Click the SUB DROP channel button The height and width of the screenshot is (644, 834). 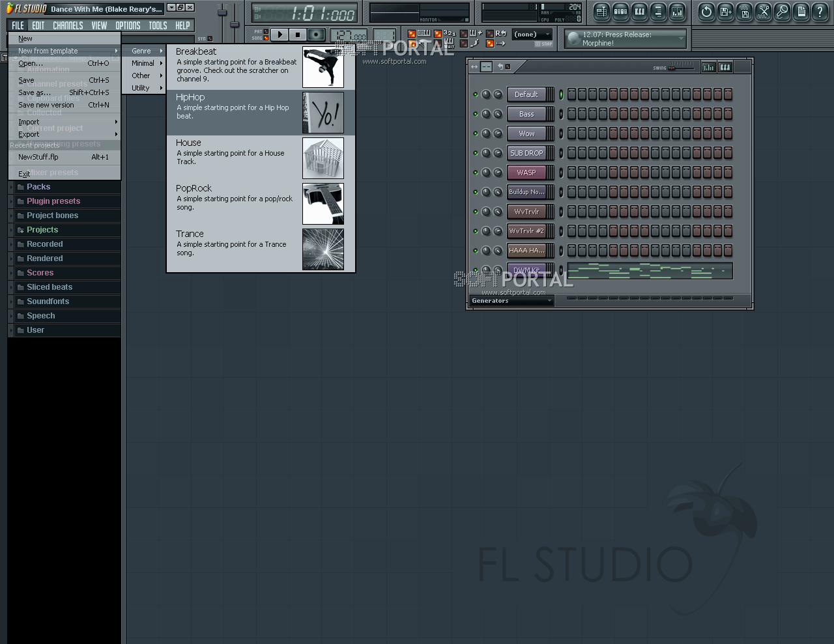526,153
